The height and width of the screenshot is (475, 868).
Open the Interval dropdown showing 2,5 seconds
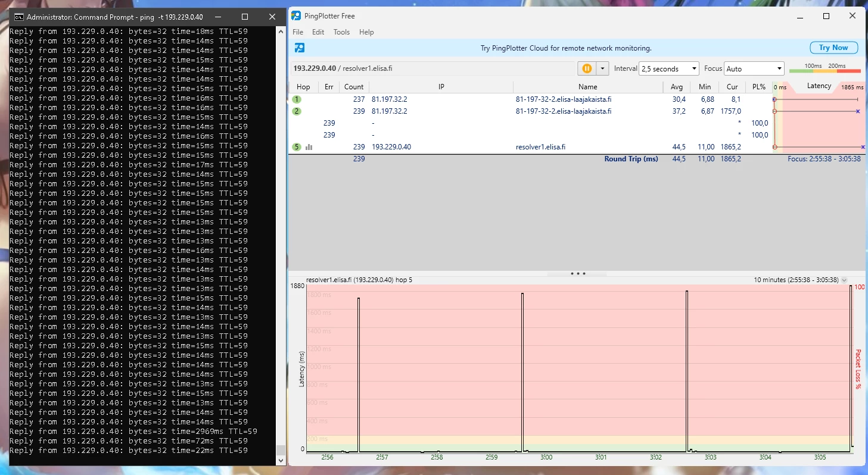668,68
